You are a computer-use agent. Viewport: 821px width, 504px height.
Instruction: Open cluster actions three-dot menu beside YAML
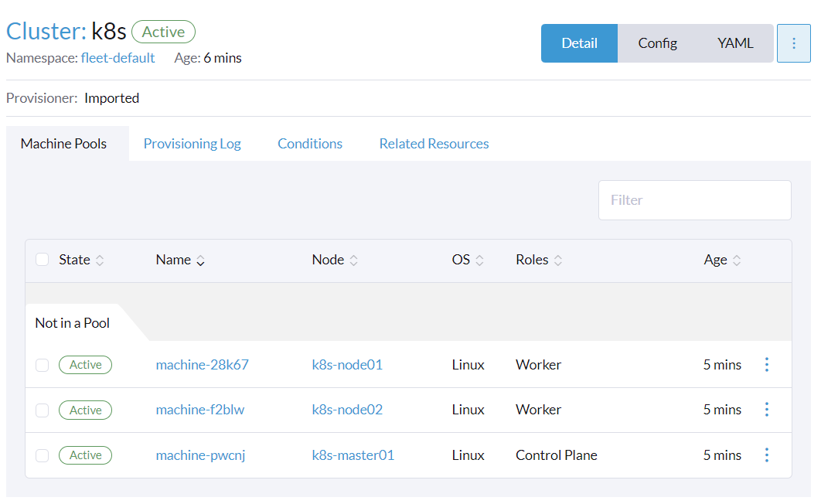(794, 43)
